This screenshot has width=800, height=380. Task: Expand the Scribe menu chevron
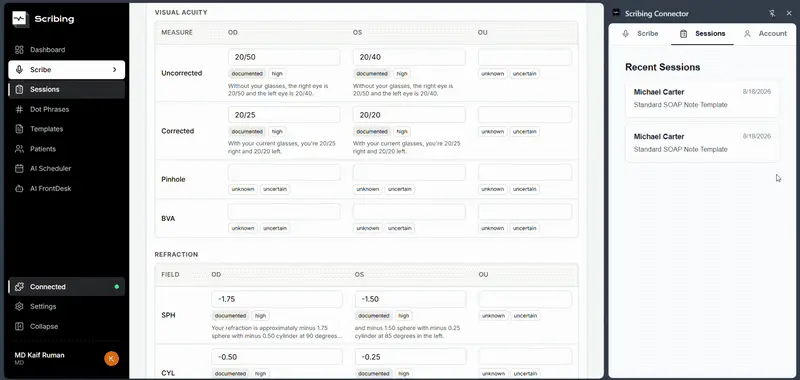[114, 70]
